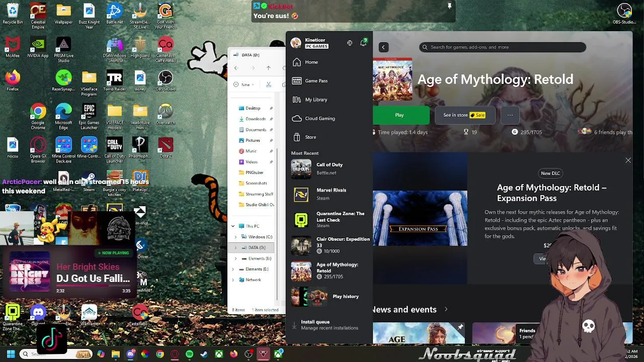
Task: Open OBS Studio desktop icon beside disney
Action: (x=166, y=81)
